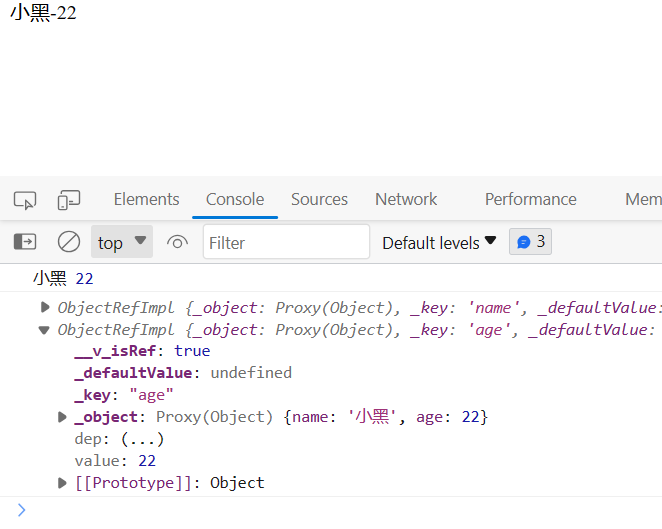Click the page text '小黑-22'

click(43, 13)
